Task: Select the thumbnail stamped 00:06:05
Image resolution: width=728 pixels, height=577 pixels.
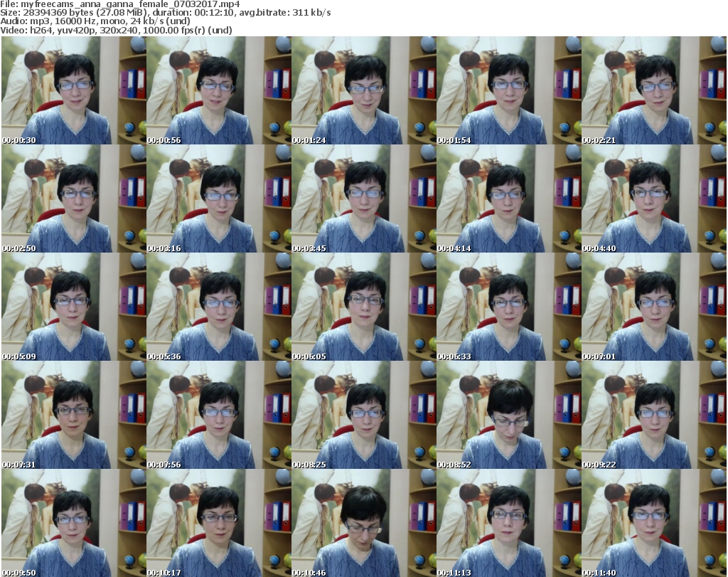Action: coord(364,307)
